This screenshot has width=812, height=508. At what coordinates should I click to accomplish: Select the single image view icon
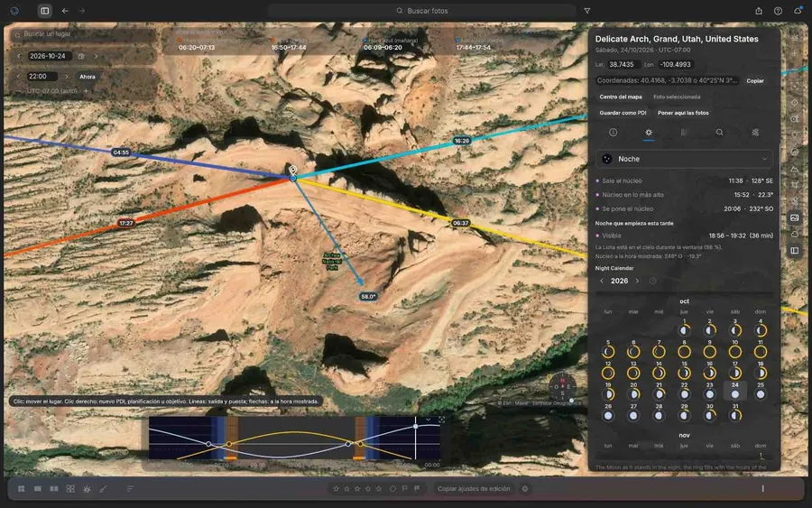pyautogui.click(x=38, y=488)
